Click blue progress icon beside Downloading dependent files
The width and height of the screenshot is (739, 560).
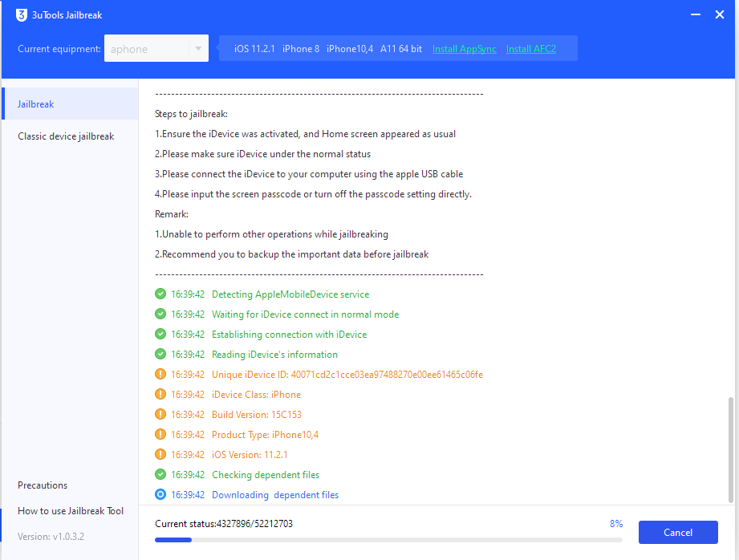[x=160, y=495]
